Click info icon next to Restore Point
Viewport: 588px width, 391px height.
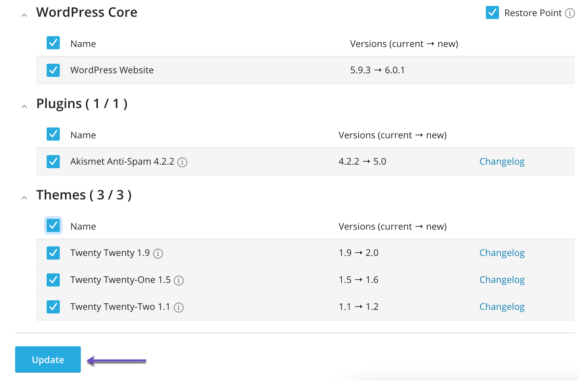[x=570, y=13]
